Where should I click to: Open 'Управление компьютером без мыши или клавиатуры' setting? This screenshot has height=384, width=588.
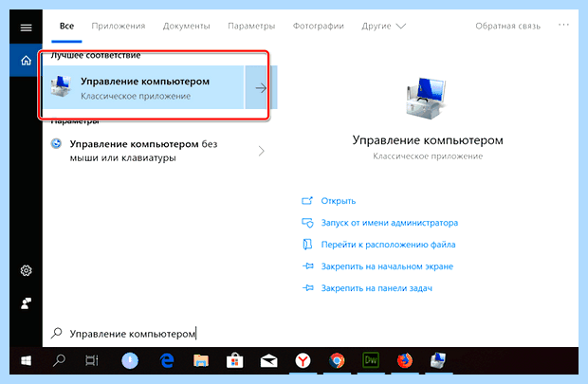point(143,151)
